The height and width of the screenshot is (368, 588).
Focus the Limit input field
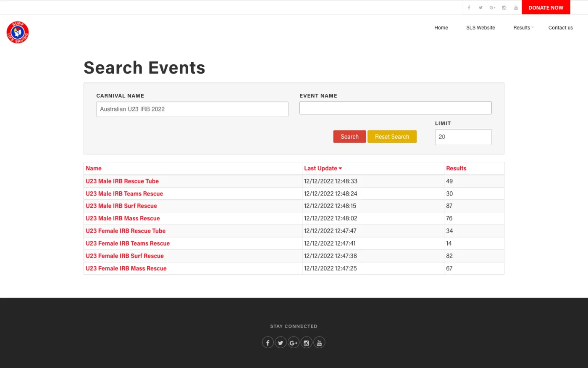pos(463,137)
